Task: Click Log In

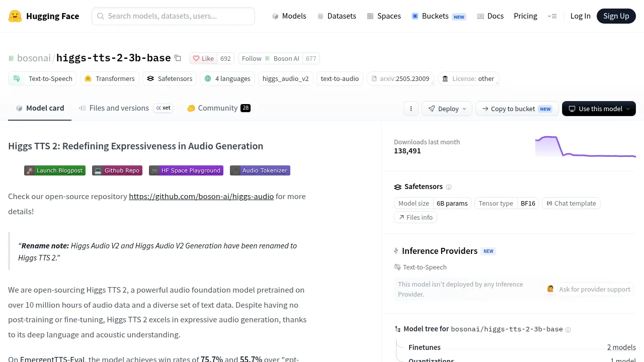Action: [580, 16]
